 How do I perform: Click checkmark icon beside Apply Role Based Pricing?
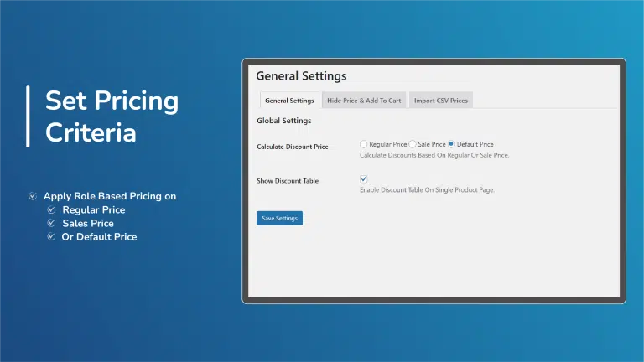33,196
